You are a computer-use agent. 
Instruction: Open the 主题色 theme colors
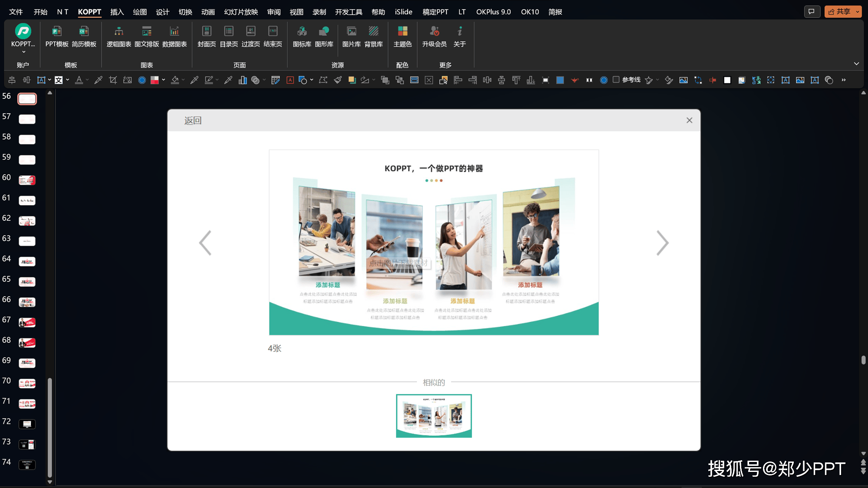(x=403, y=36)
